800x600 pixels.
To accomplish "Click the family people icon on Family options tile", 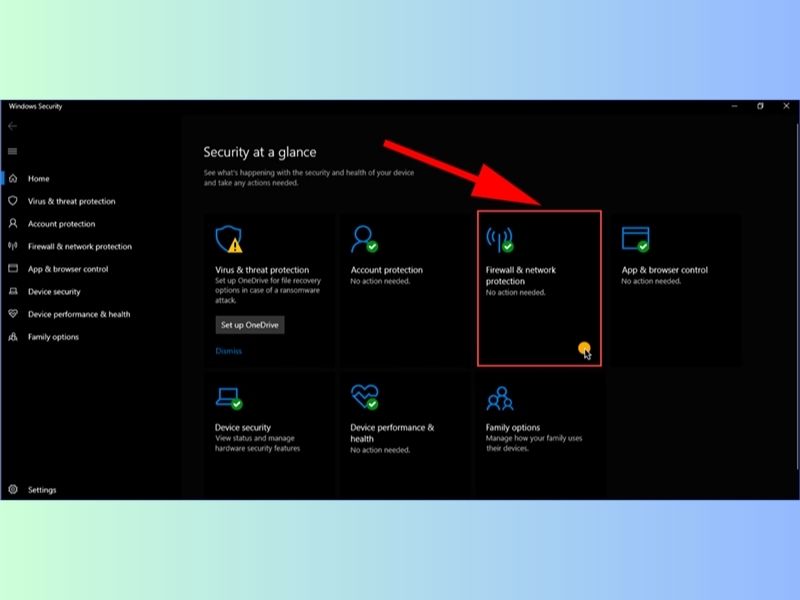I will click(500, 398).
